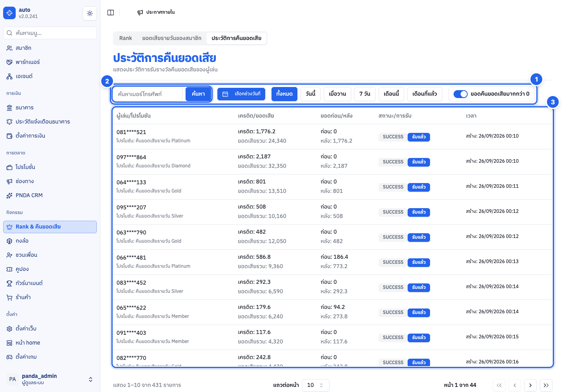Open the สมาชิก members icon

click(9, 48)
